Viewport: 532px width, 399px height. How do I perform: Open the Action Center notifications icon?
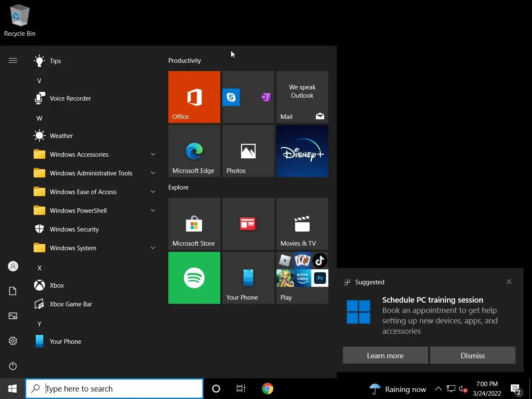point(516,389)
